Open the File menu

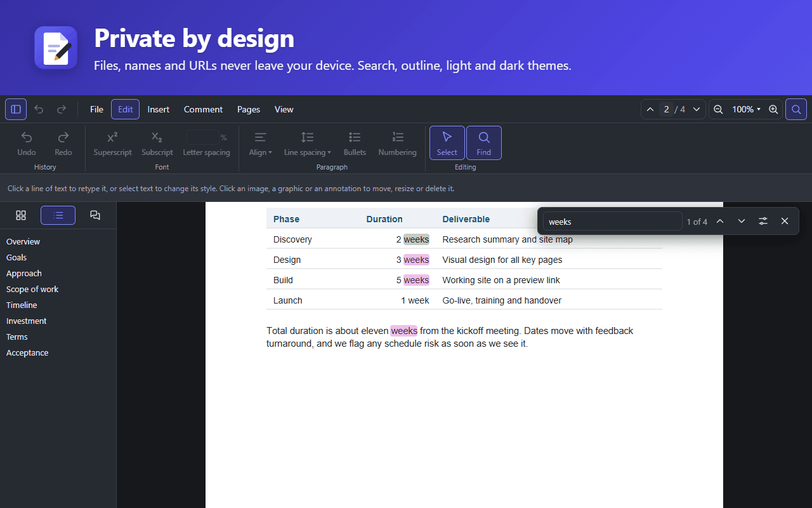pyautogui.click(x=96, y=109)
